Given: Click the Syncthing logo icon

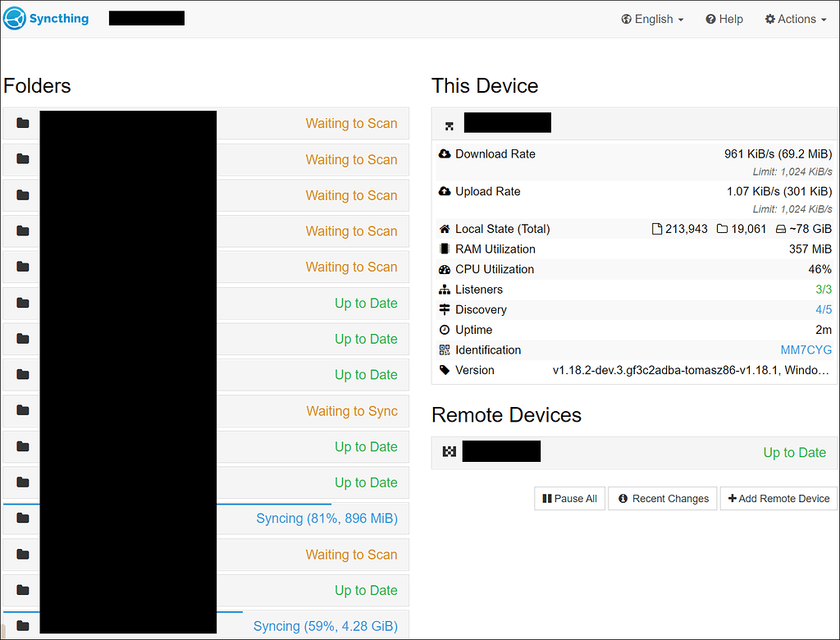Looking at the screenshot, I should [14, 17].
